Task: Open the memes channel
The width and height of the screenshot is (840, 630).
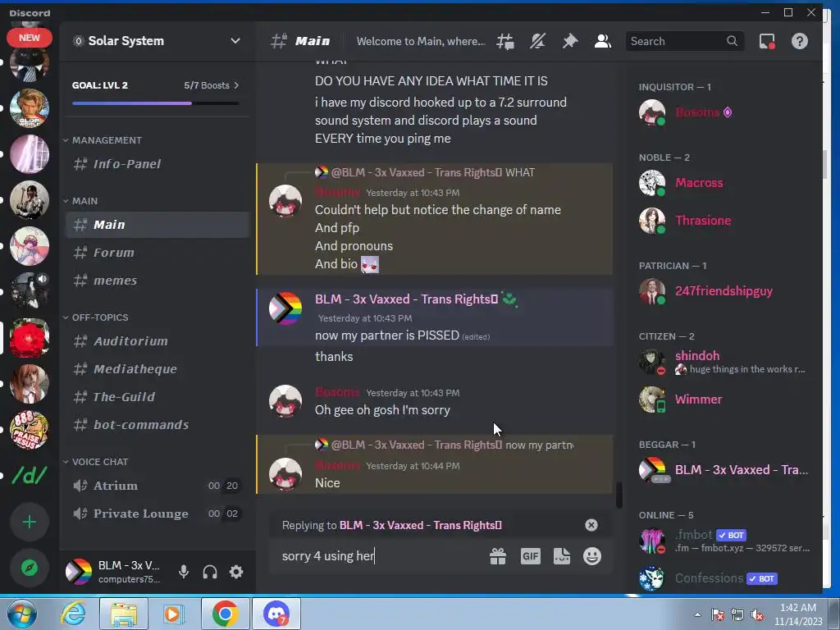Action: pos(157,281)
